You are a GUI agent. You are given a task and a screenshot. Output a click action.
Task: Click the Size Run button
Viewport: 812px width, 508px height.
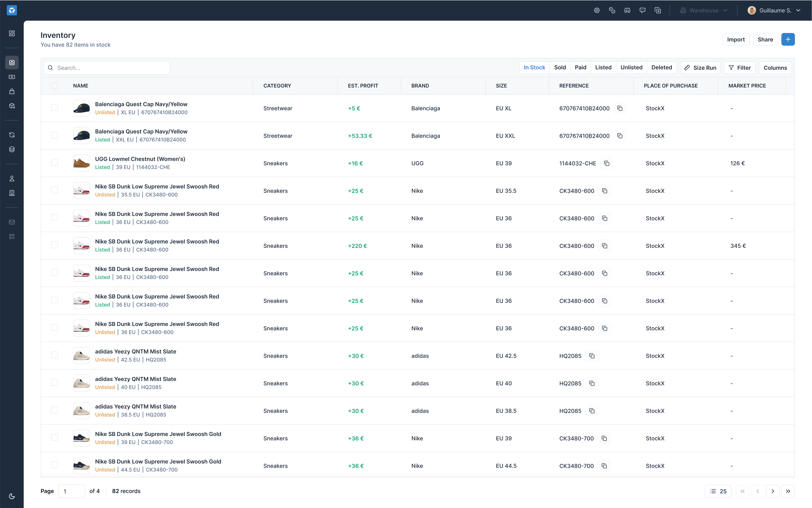point(700,67)
